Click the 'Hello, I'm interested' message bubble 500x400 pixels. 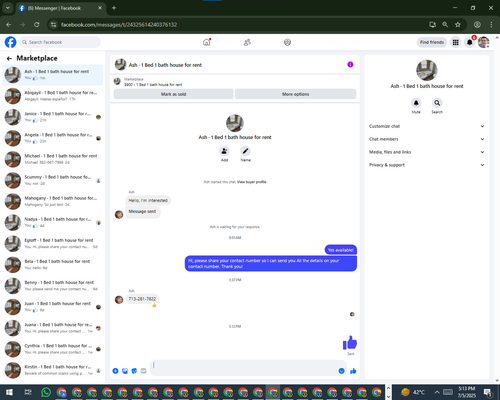(148, 200)
